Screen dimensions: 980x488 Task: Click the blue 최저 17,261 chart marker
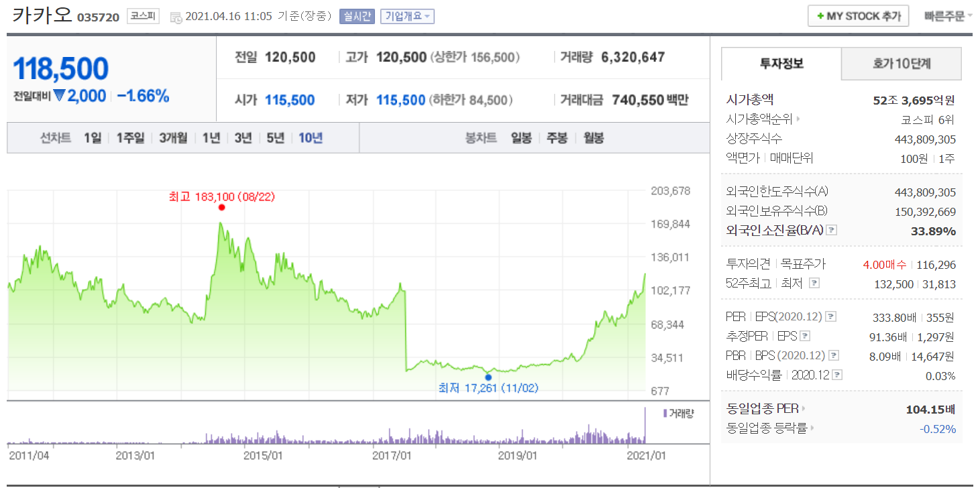click(x=488, y=377)
